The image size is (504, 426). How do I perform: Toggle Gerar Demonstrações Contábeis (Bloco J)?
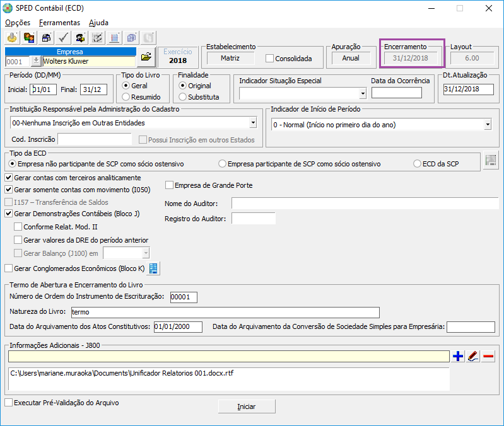click(x=9, y=214)
